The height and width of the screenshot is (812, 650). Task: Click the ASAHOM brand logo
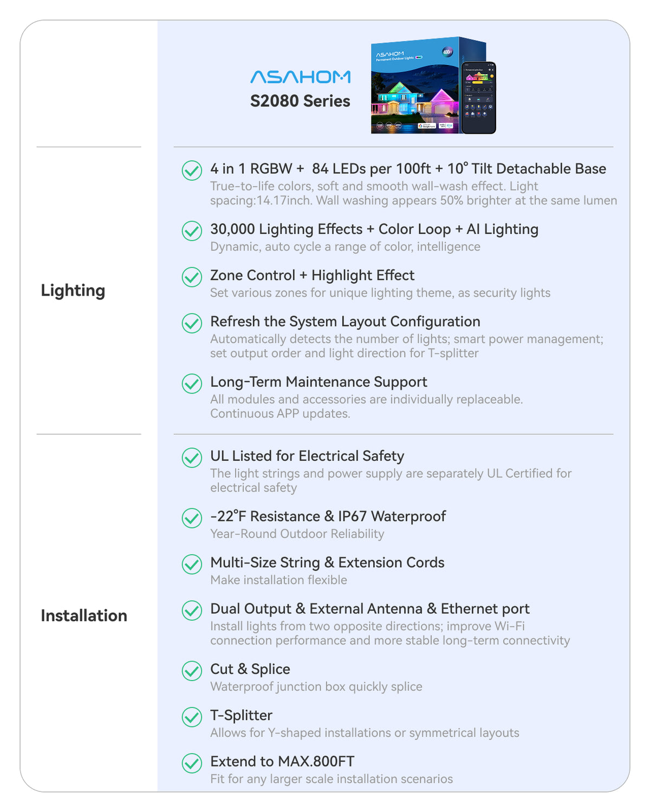pyautogui.click(x=300, y=77)
